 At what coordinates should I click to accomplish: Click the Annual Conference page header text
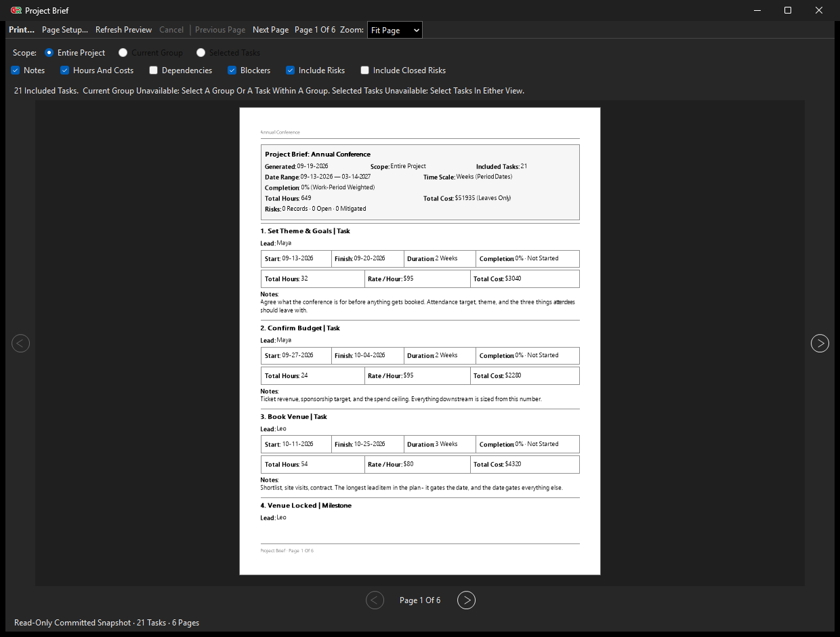pos(280,132)
